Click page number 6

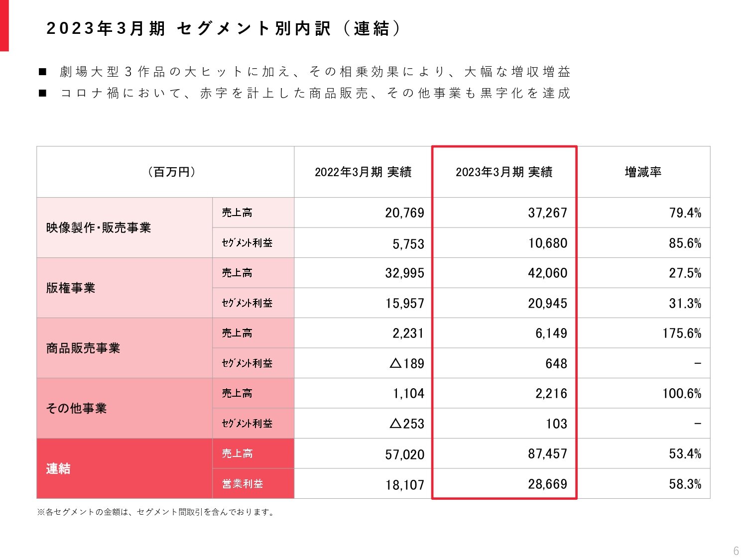click(x=736, y=551)
